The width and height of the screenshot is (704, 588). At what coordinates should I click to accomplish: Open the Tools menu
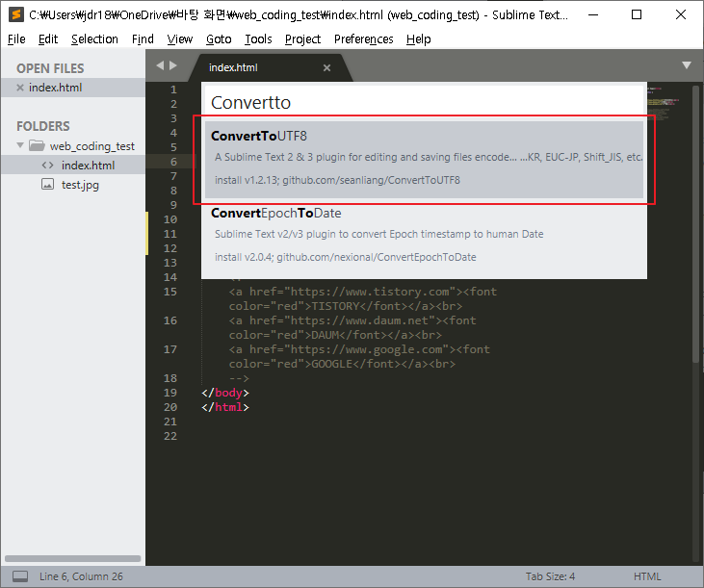[258, 39]
